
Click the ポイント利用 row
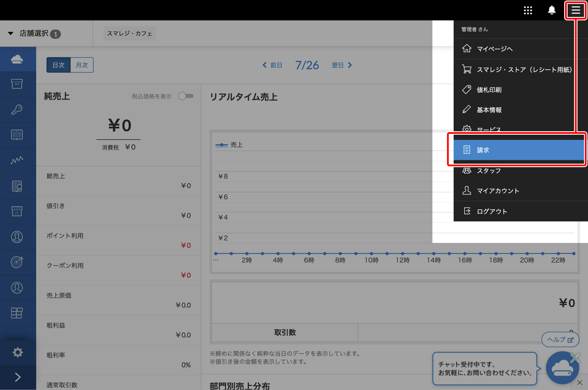[119, 241]
